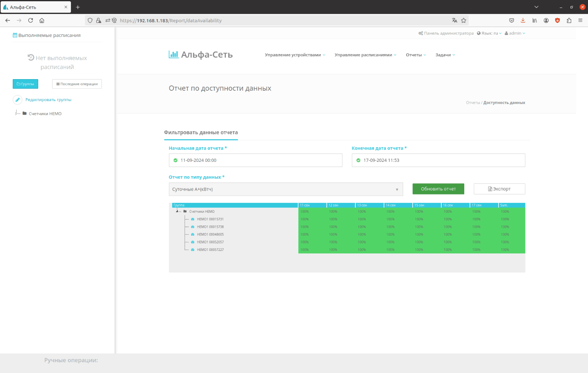Open the Задачи menu
This screenshot has width=588, height=373.
click(x=445, y=55)
